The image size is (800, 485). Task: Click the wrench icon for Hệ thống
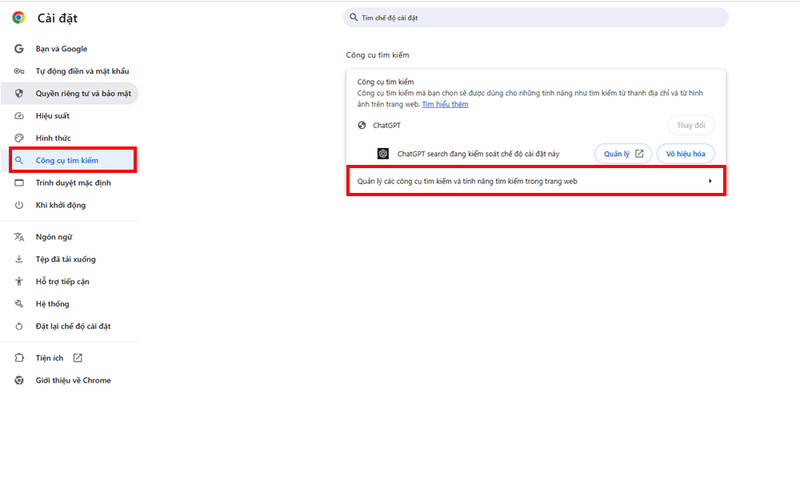click(19, 304)
